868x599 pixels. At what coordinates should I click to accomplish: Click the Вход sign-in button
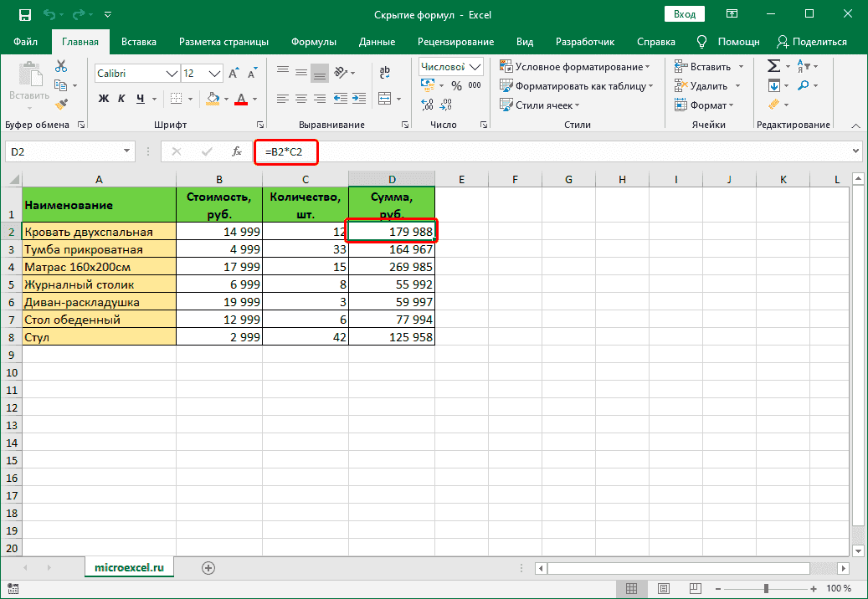point(685,14)
